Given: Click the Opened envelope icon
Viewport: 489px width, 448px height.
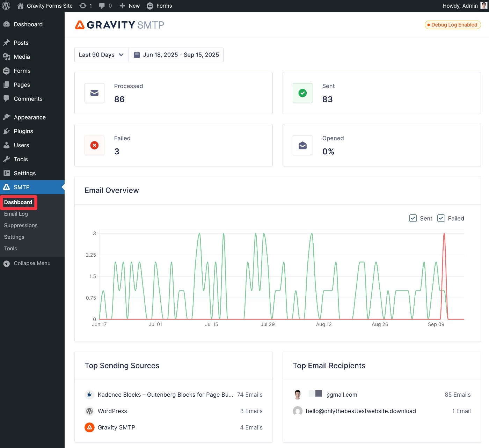Looking at the screenshot, I should [x=302, y=145].
